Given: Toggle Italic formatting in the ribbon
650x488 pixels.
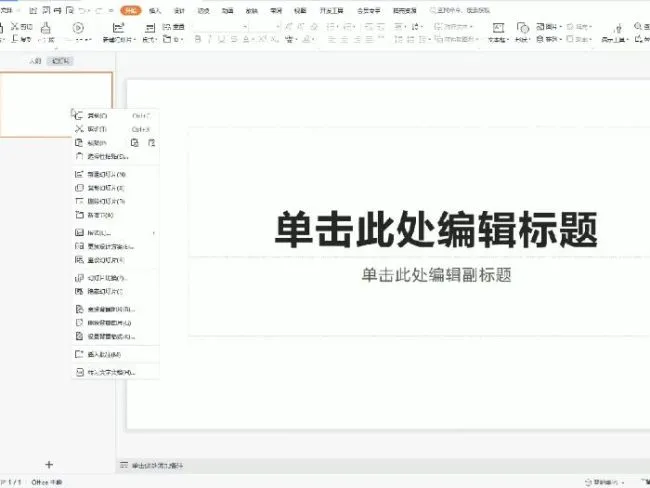Looking at the screenshot, I should (x=210, y=39).
